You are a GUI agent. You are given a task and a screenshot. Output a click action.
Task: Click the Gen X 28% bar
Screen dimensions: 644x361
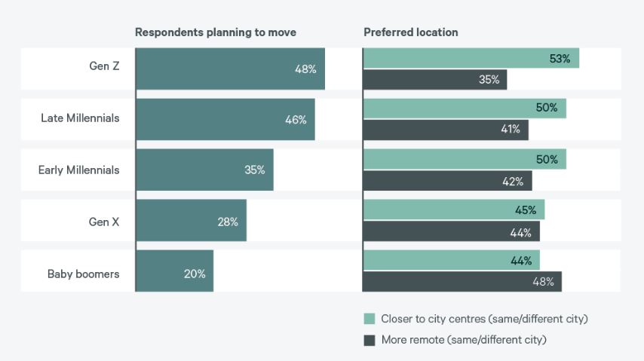point(192,221)
